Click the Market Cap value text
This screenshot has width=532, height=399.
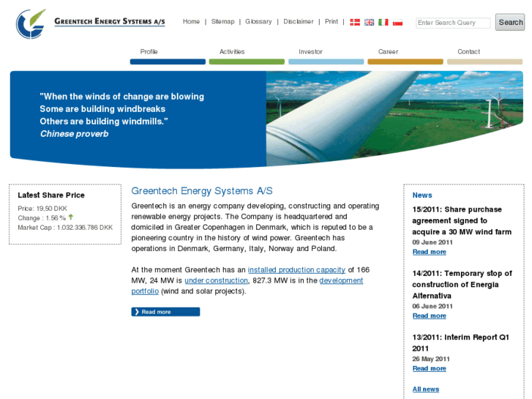coord(65,228)
